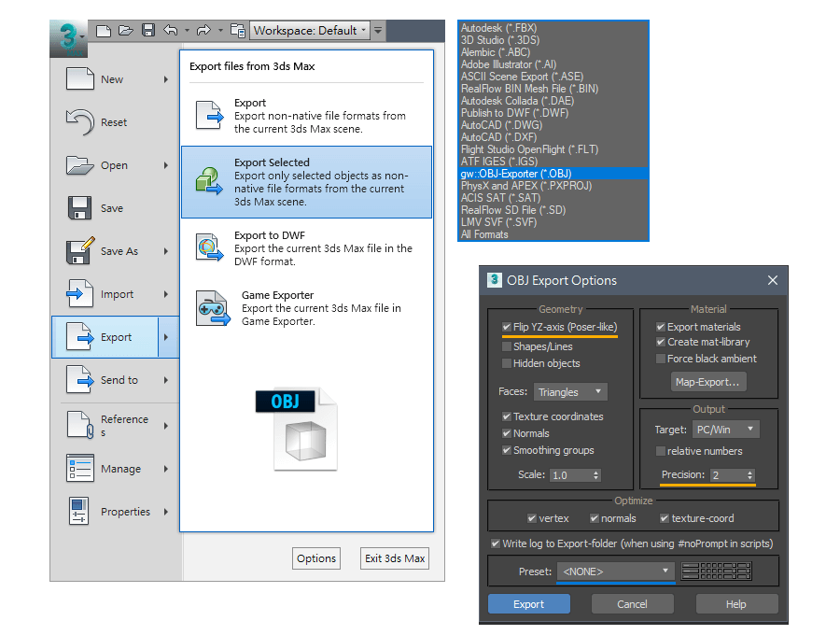This screenshot has height=635, width=840.
Task: Choose Autodesk (*.FBX) format
Action: click(553, 28)
